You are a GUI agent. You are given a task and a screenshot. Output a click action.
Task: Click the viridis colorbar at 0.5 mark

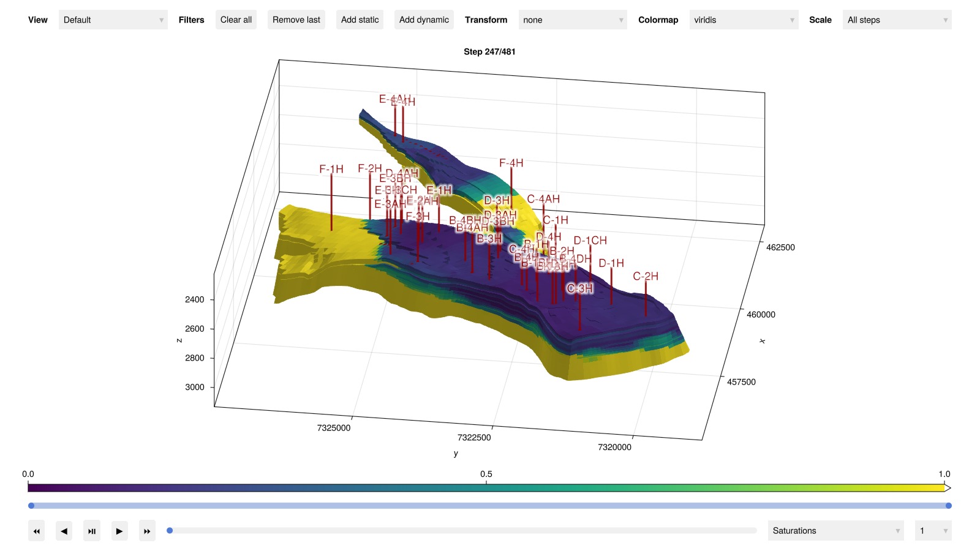[x=486, y=488]
